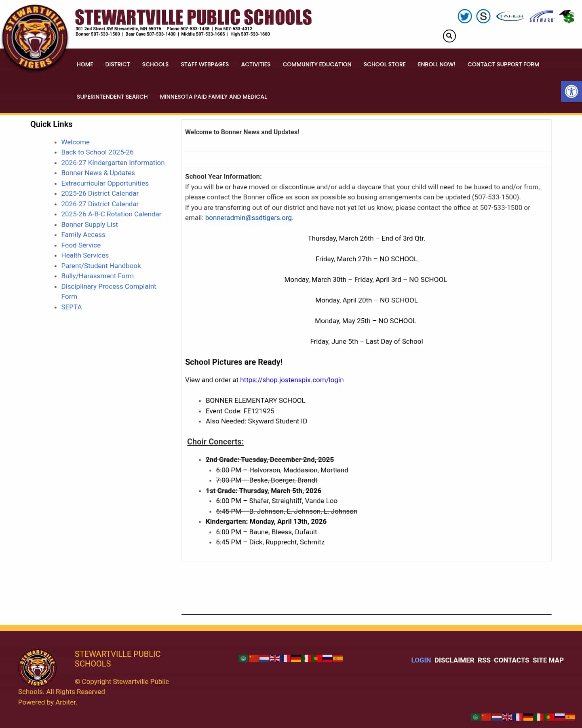Select the Spanish flag in the bottom-corner flag row
Viewport: 582px width, 728px height.
coord(570,717)
